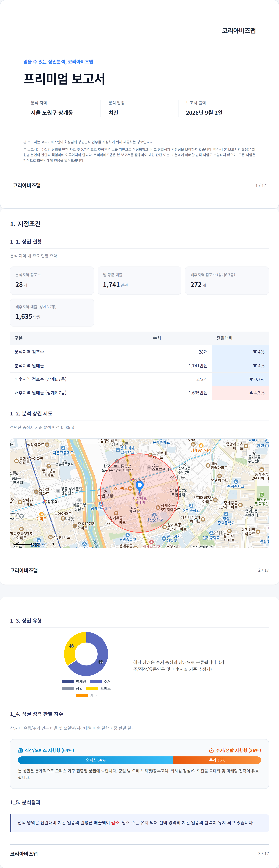Click the 상계주공5단지아파트 apartment icon

pos(158,507)
